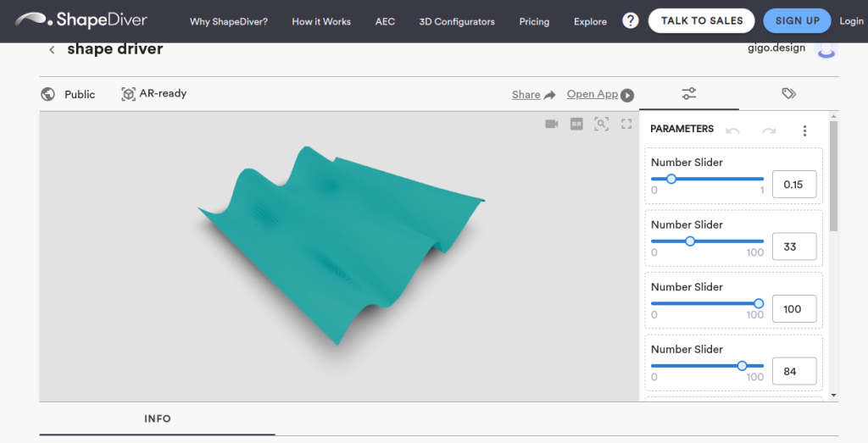
Task: Click the slider handle set to 0.15
Action: tap(671, 179)
